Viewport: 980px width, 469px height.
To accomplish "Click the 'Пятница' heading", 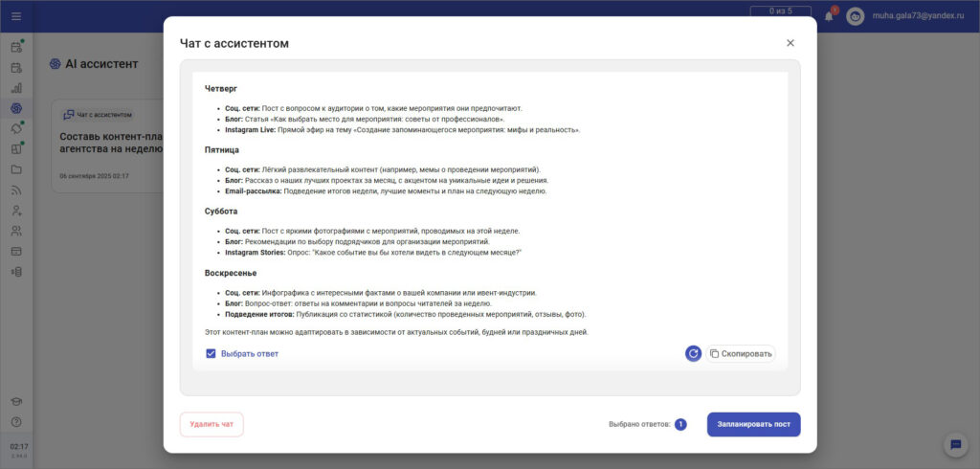I will click(x=222, y=150).
